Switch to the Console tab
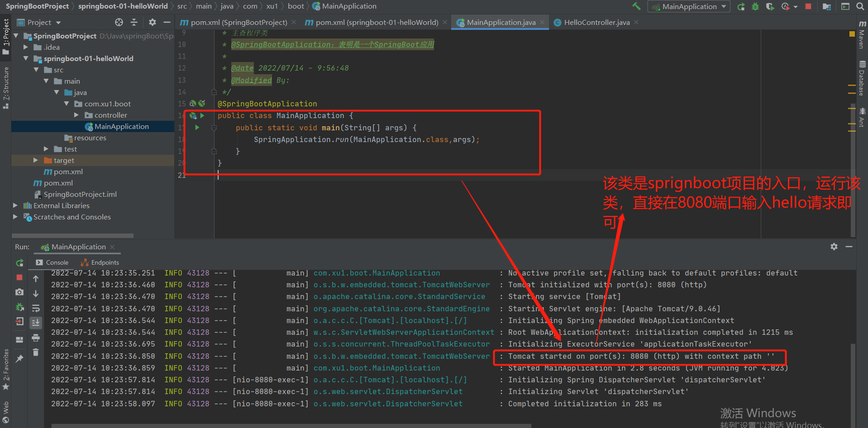Viewport: 868px width, 428px height. pos(52,262)
